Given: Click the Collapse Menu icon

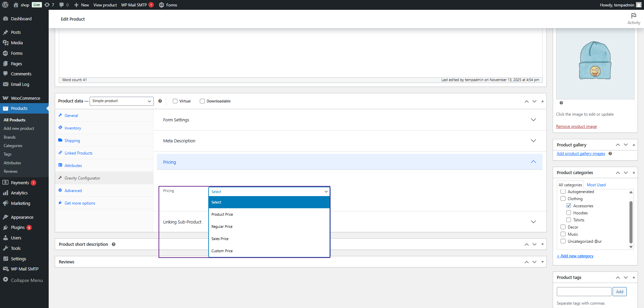Looking at the screenshot, I should click(x=5, y=280).
